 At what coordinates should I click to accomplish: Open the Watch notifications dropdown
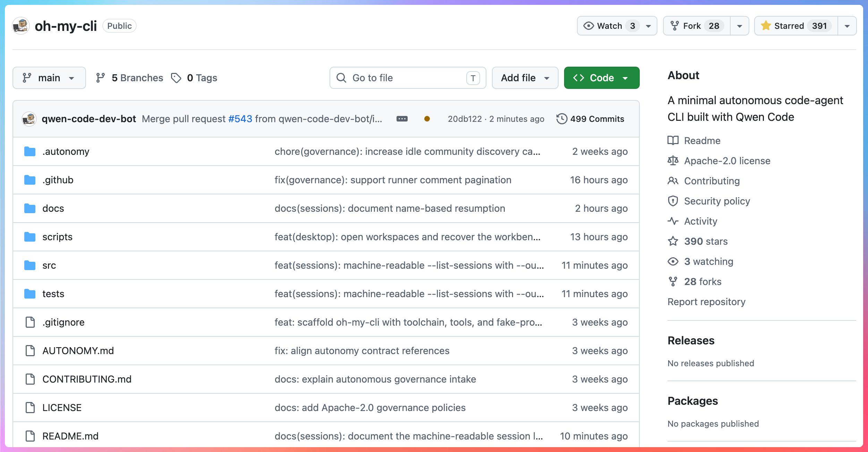coord(617,26)
